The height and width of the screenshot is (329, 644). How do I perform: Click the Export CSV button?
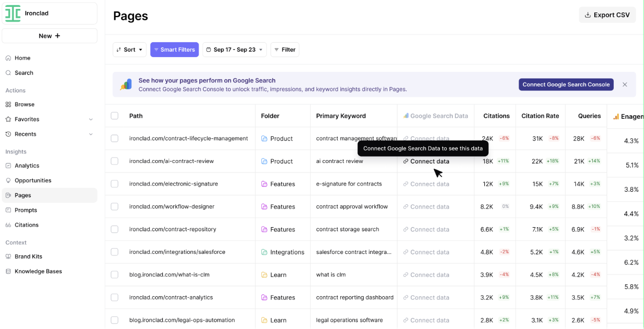click(607, 15)
